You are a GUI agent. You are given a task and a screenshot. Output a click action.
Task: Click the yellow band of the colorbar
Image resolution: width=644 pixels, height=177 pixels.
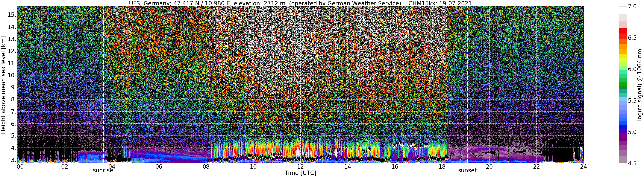click(623, 56)
